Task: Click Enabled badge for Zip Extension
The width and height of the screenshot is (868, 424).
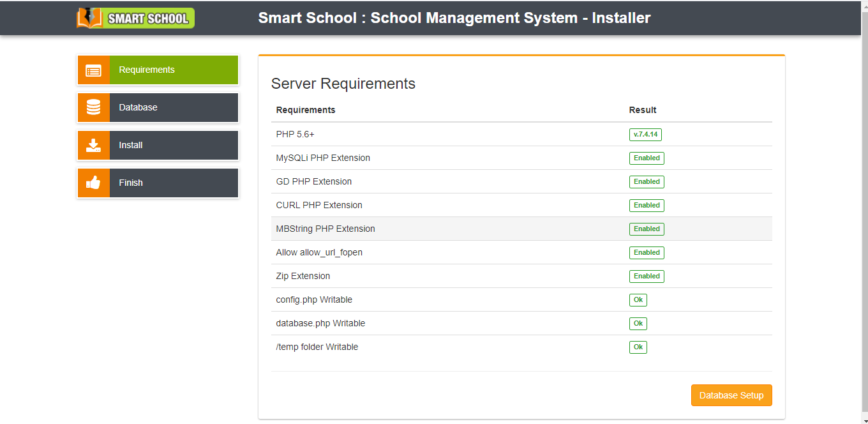Action: (x=647, y=276)
